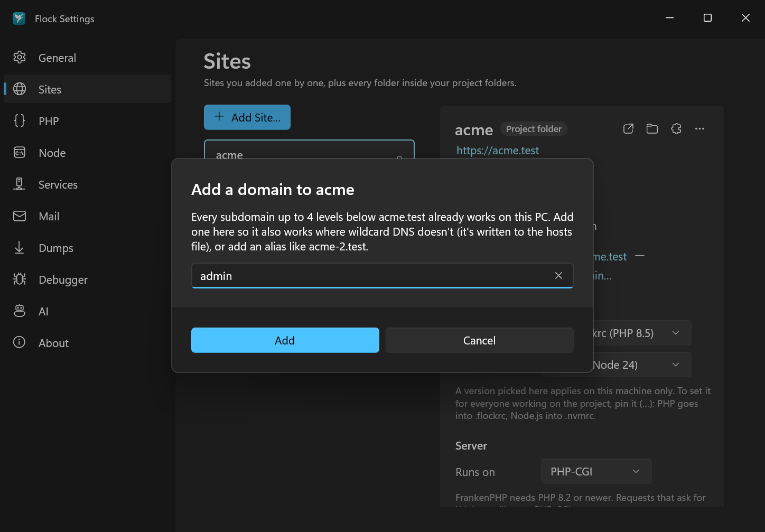The height and width of the screenshot is (532, 765).
Task: Click the Sites globe icon
Action: (x=20, y=89)
